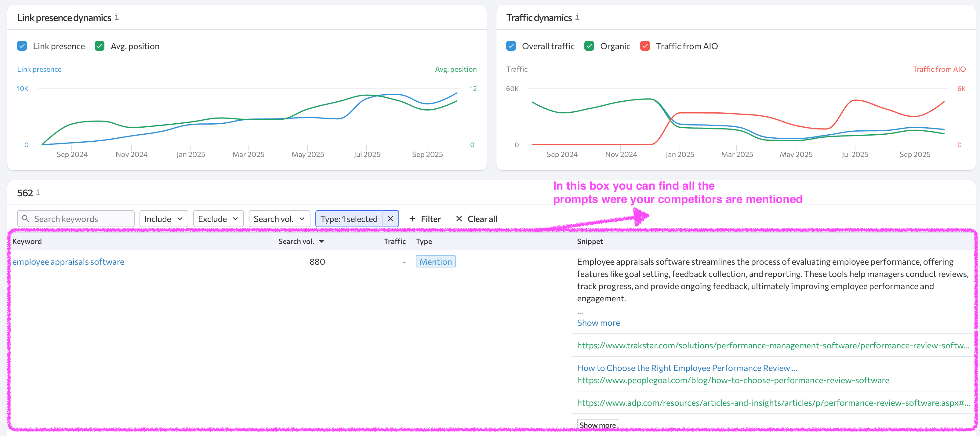Image resolution: width=980 pixels, height=436 pixels.
Task: Remove the Type filter with X icon
Action: tap(390, 219)
